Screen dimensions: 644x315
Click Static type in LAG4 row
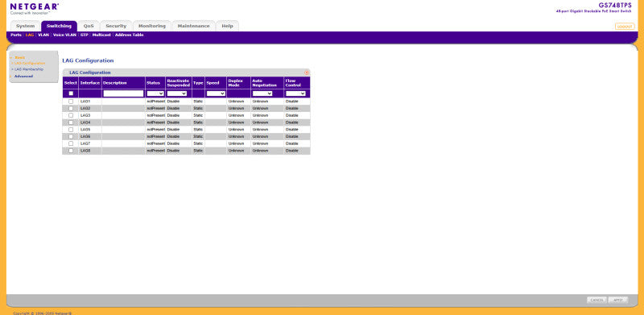tap(198, 122)
